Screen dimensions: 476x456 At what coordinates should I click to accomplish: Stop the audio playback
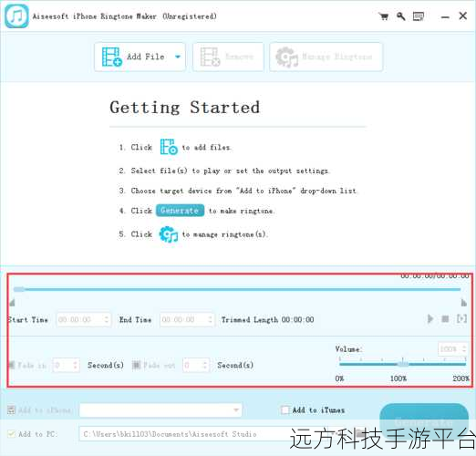click(x=445, y=319)
